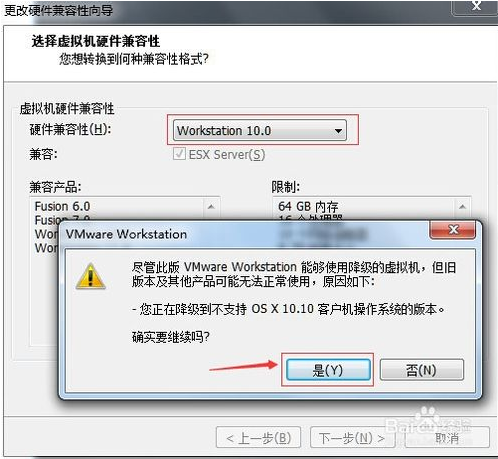Click the Previous step (上一步) button
This screenshot has height=459, width=498.
(x=259, y=437)
